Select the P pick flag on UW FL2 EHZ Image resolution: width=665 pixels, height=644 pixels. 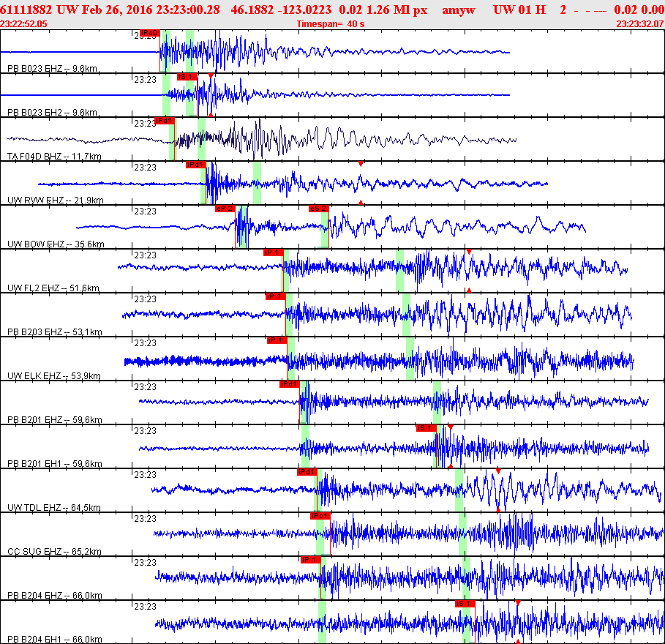click(x=273, y=252)
